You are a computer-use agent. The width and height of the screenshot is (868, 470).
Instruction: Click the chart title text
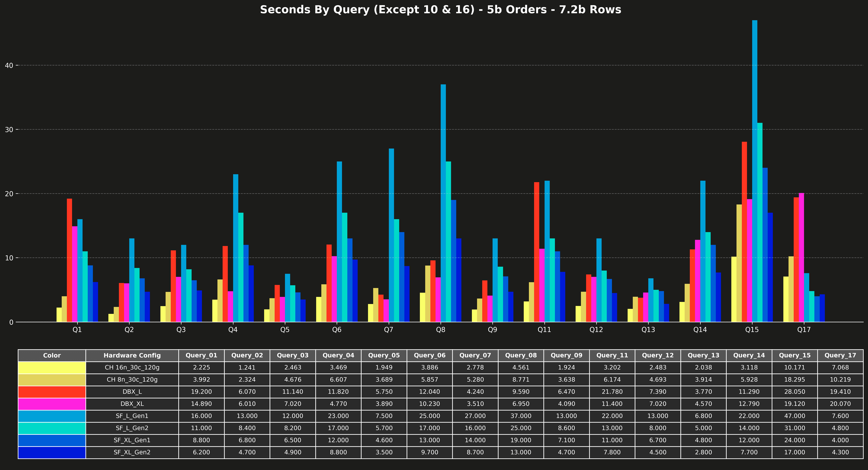pos(440,9)
